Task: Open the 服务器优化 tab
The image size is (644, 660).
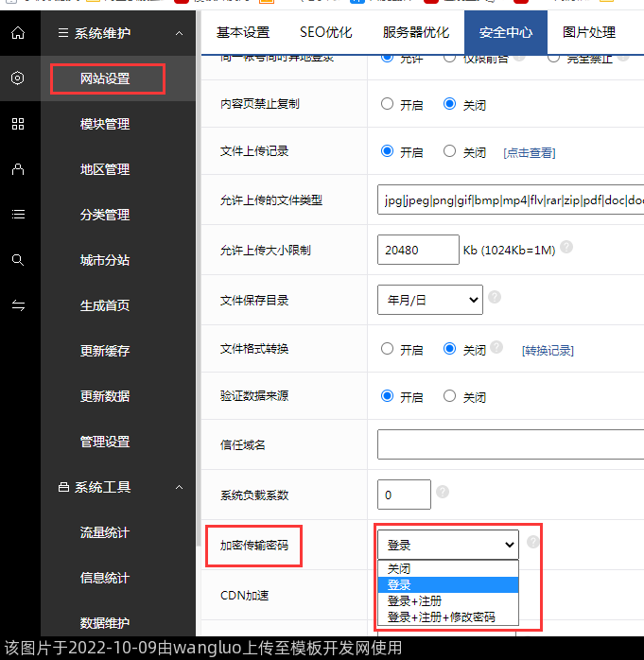Action: point(416,32)
